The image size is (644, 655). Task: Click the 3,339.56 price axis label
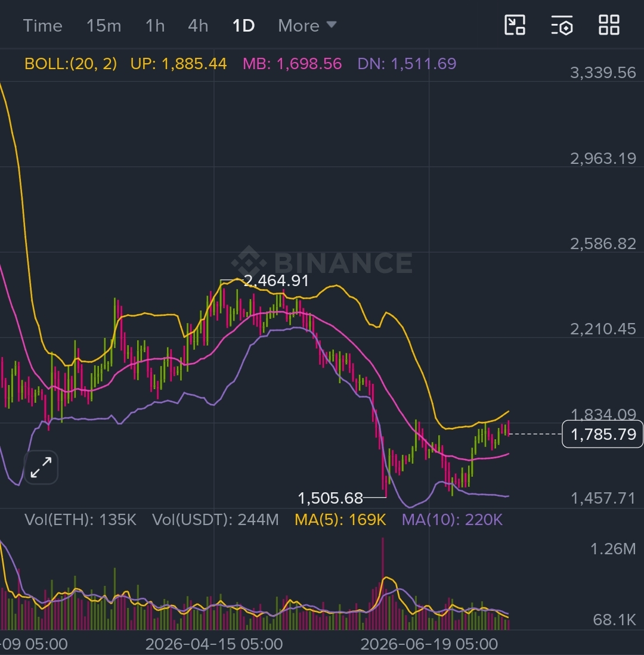tap(603, 73)
